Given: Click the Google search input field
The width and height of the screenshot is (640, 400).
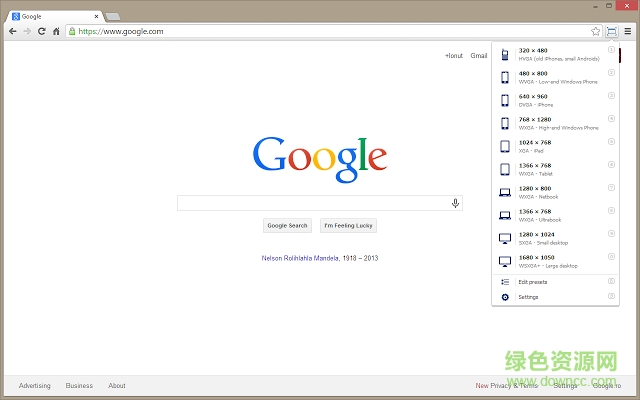Looking at the screenshot, I should tap(320, 203).
